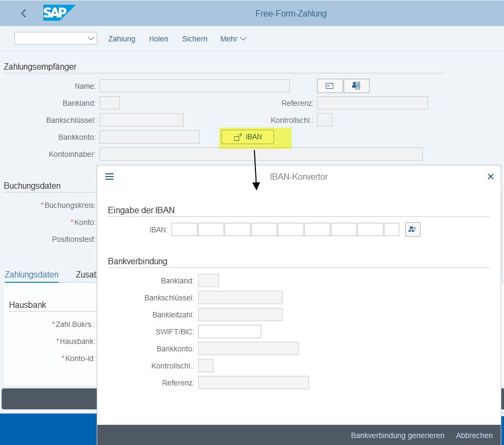The height and width of the screenshot is (445, 504).
Task: Click Sichern to save the payment
Action: [x=195, y=39]
